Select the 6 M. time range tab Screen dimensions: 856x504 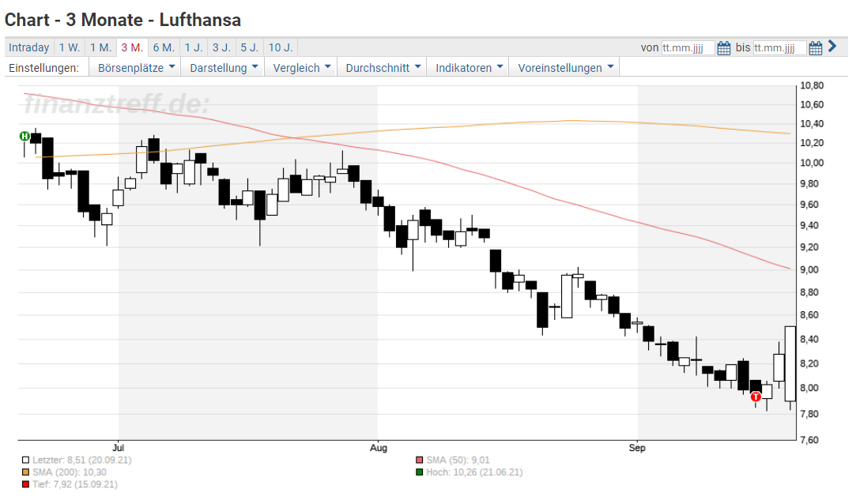[x=164, y=47]
